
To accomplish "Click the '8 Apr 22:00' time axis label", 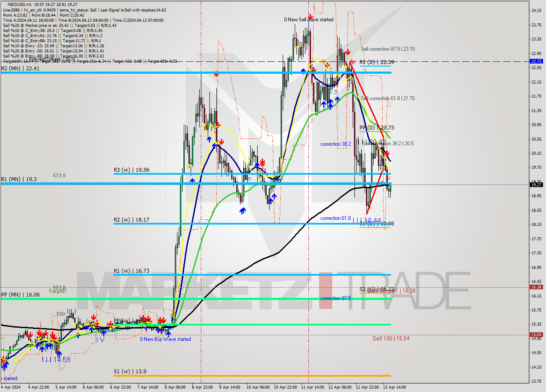I will pyautogui.click(x=202, y=387).
